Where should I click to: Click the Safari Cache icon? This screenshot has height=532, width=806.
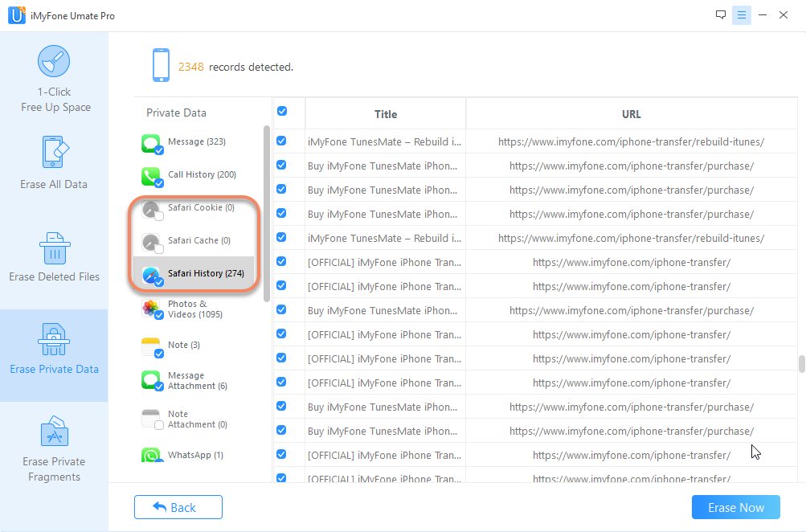pyautogui.click(x=152, y=243)
